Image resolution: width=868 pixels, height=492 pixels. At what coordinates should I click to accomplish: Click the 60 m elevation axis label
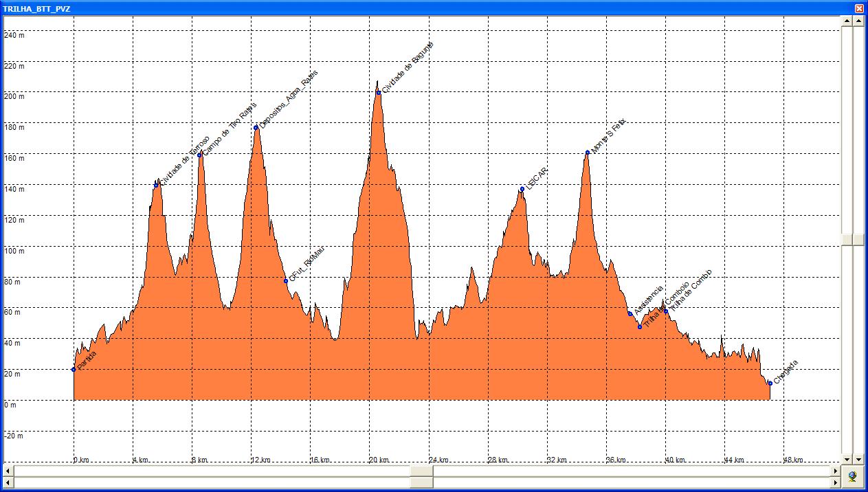coord(12,312)
